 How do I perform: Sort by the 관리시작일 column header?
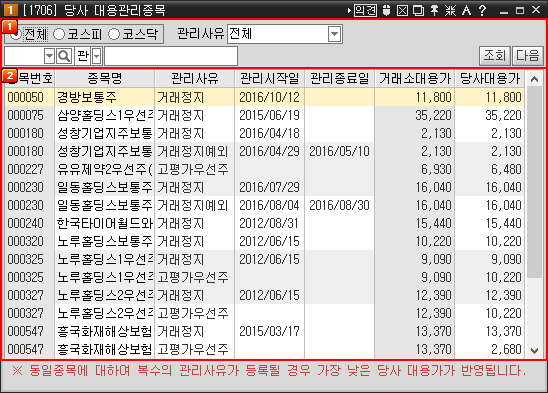269,78
